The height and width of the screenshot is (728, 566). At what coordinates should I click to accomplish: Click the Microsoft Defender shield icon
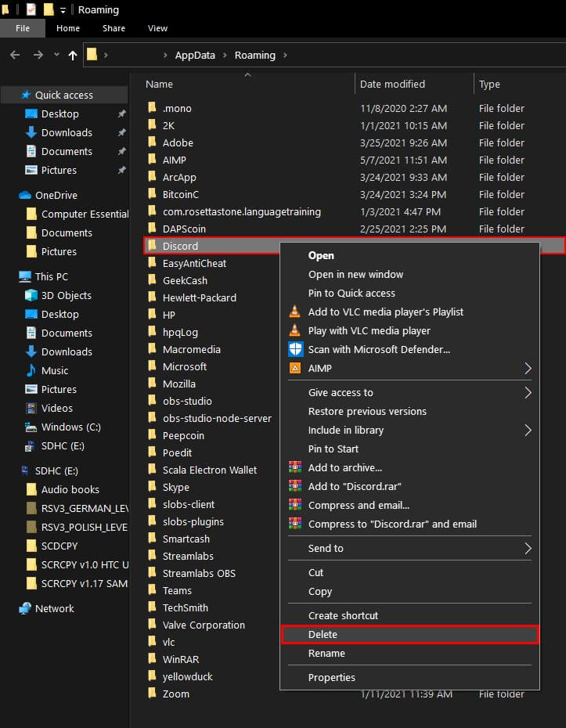coord(295,349)
